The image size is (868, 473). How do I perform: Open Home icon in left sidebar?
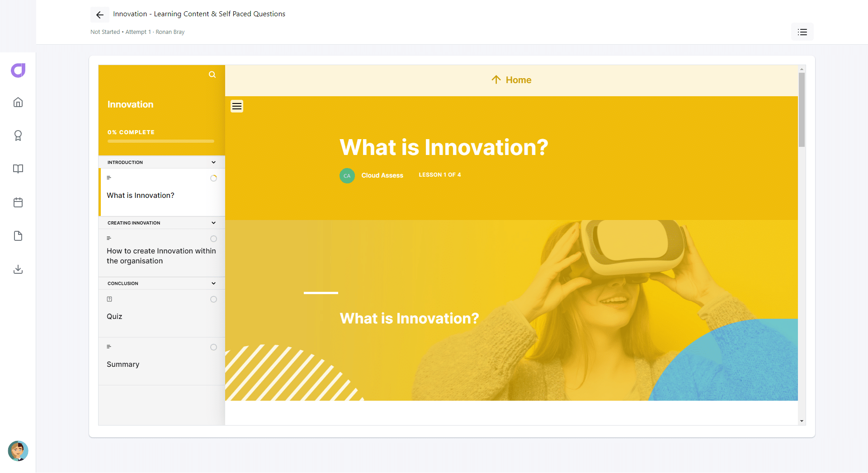[x=18, y=102]
